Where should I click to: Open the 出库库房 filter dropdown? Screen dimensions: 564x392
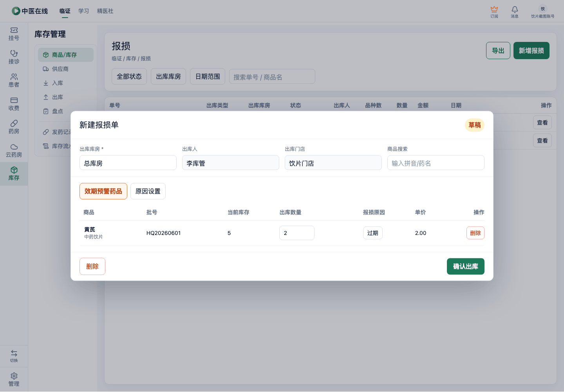168,76
